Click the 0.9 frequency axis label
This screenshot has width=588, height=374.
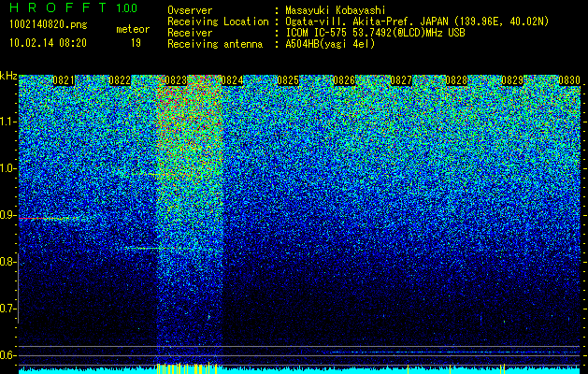tap(7, 215)
